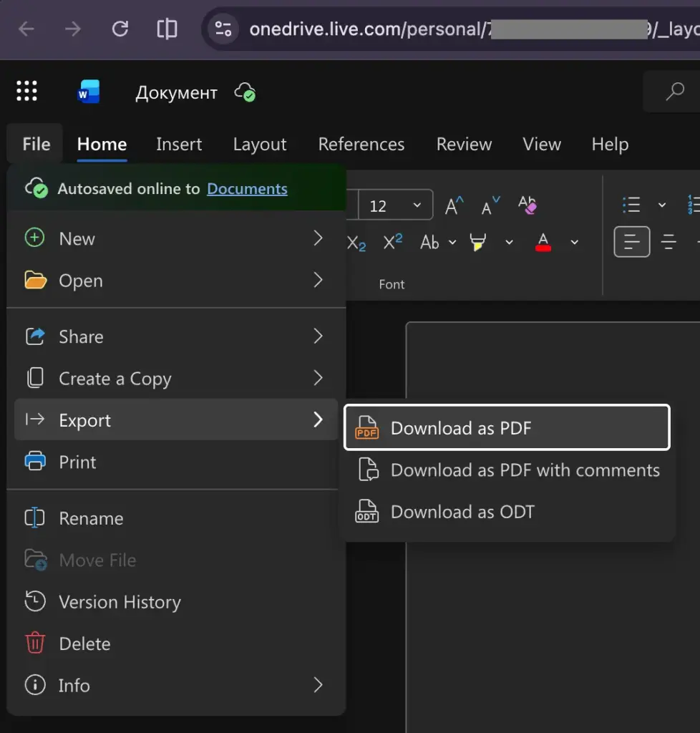700x733 pixels.
Task: Align text left
Action: 632,242
